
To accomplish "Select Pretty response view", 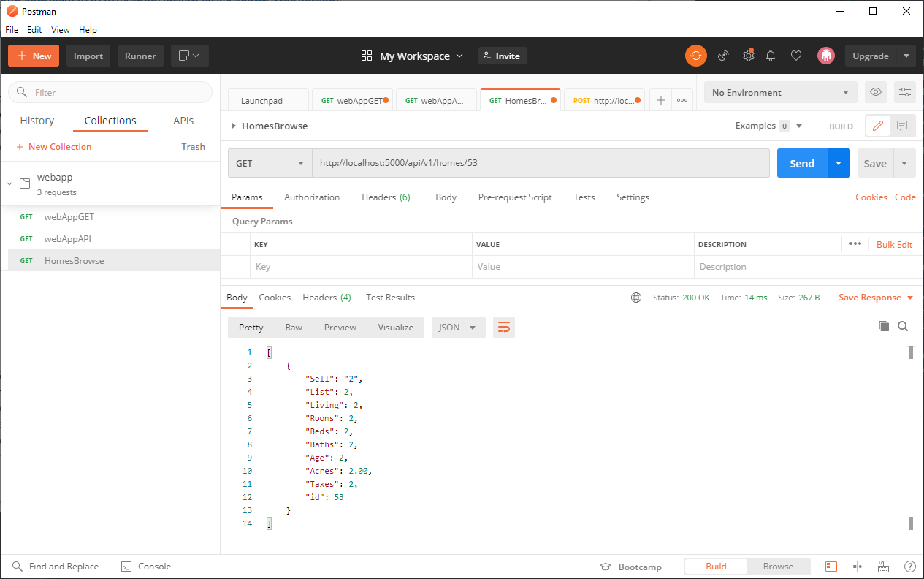I will pos(251,328).
